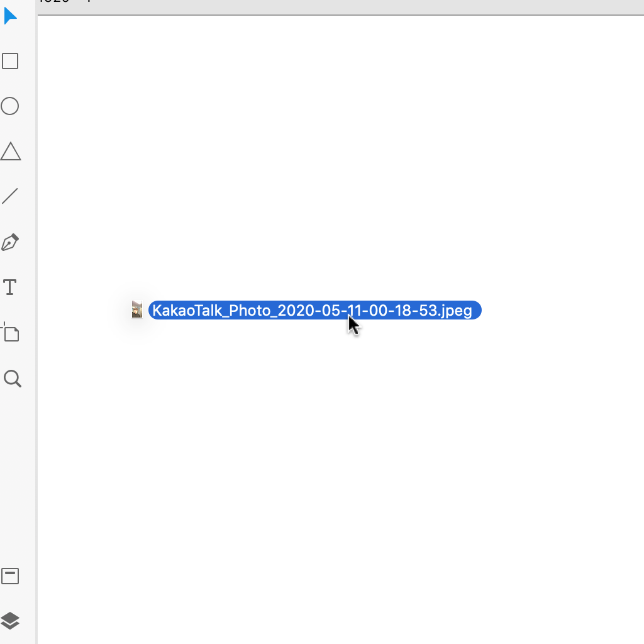
Task: Select the Select arrow tool
Action: point(10,16)
